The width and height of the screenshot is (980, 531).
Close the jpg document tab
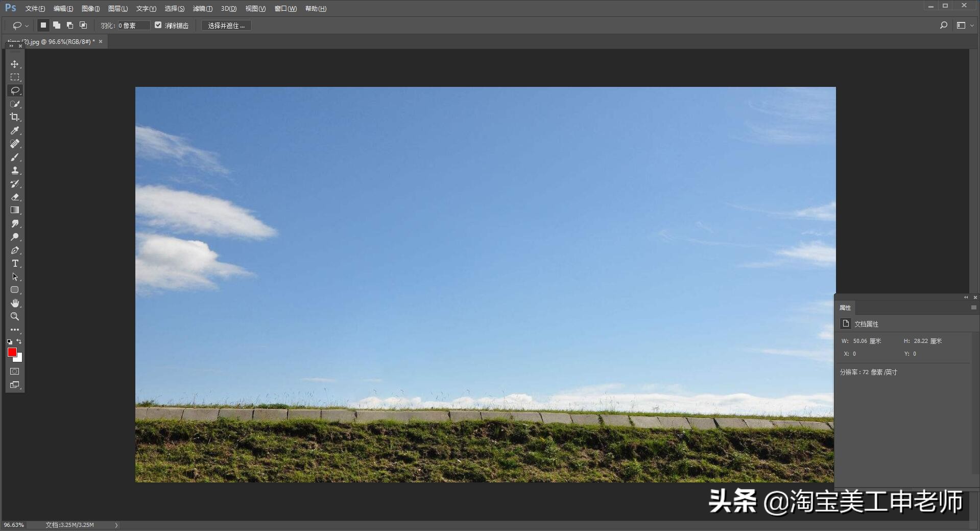pos(101,41)
